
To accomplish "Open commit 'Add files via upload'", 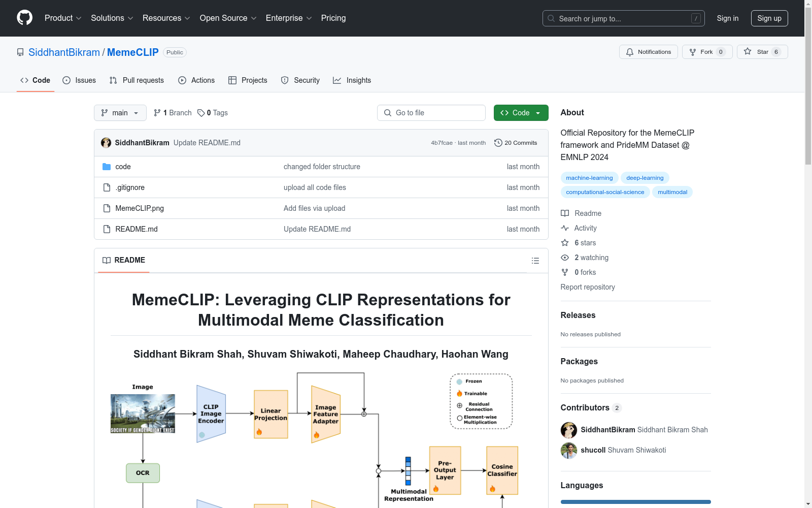I will [x=314, y=208].
